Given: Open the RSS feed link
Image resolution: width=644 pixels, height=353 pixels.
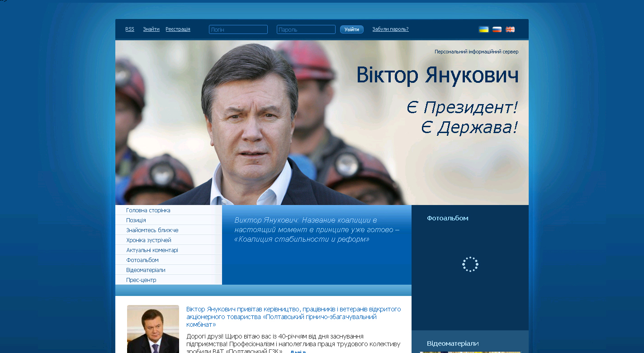Looking at the screenshot, I should [x=130, y=29].
